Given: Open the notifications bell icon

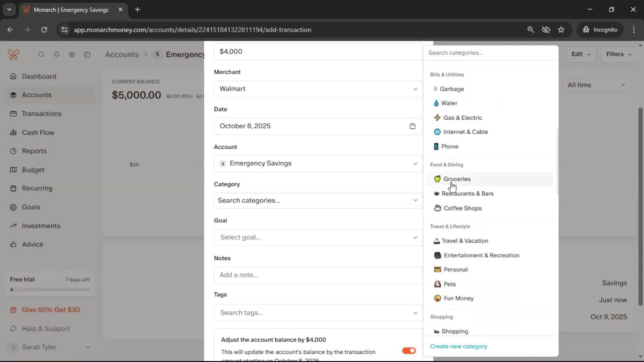Looking at the screenshot, I should click(x=57, y=55).
